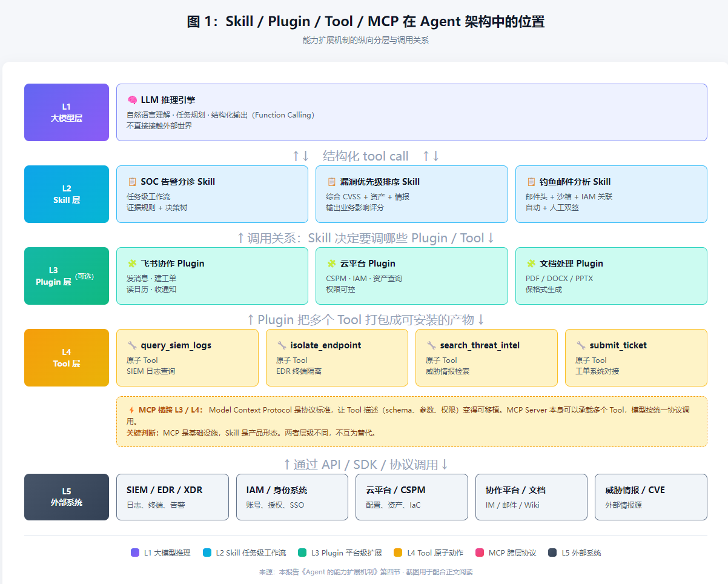Screen dimensions: 728x584
Task: Click the text 证据规则 + 决策树
Action: (x=157, y=208)
